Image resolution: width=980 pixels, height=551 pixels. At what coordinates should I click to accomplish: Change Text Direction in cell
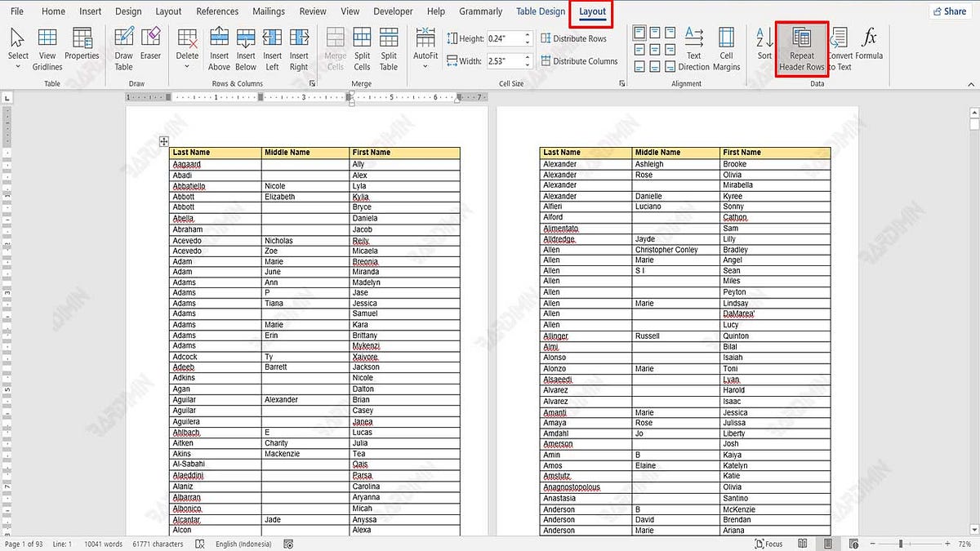click(x=693, y=49)
